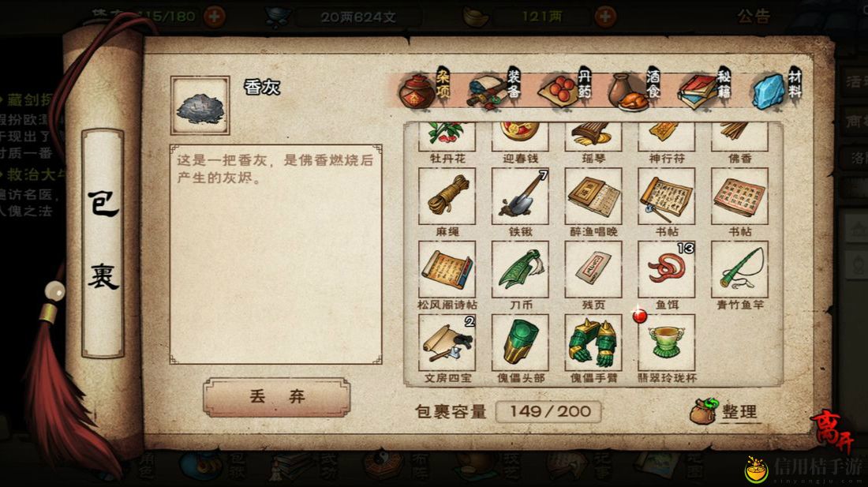Click the 整理 sort inventory button

tap(724, 411)
